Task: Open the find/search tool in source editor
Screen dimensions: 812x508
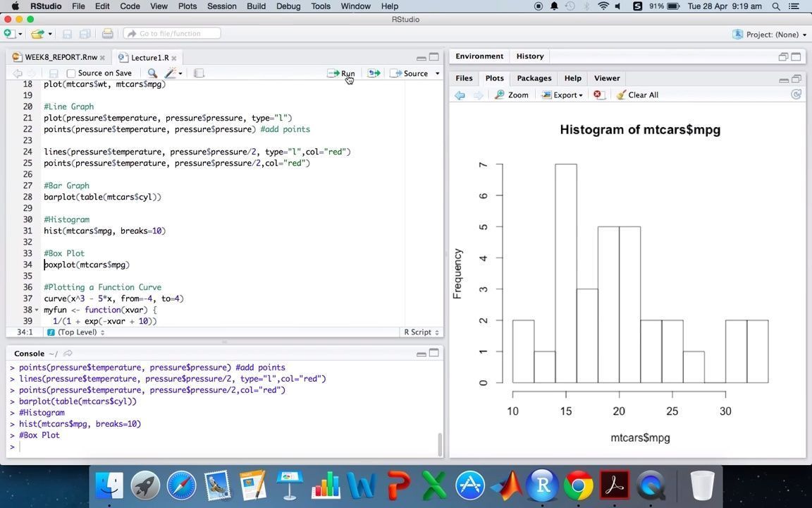Action: (152, 73)
